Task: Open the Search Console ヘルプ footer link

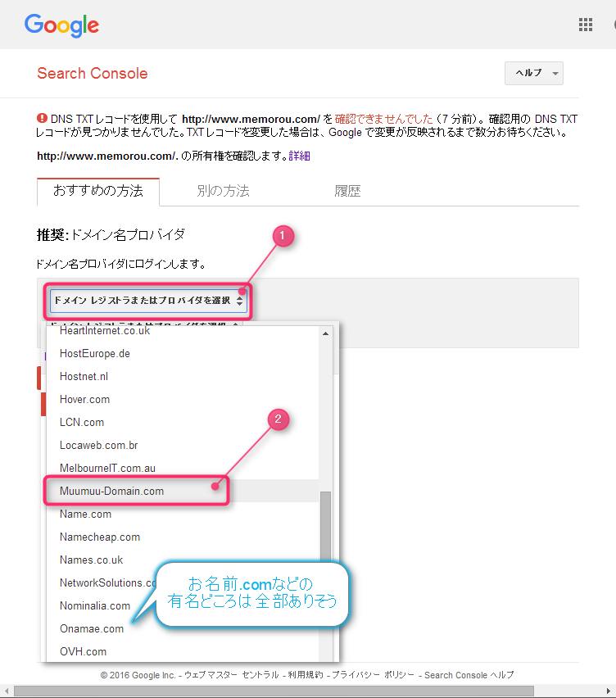Action: tap(469, 675)
